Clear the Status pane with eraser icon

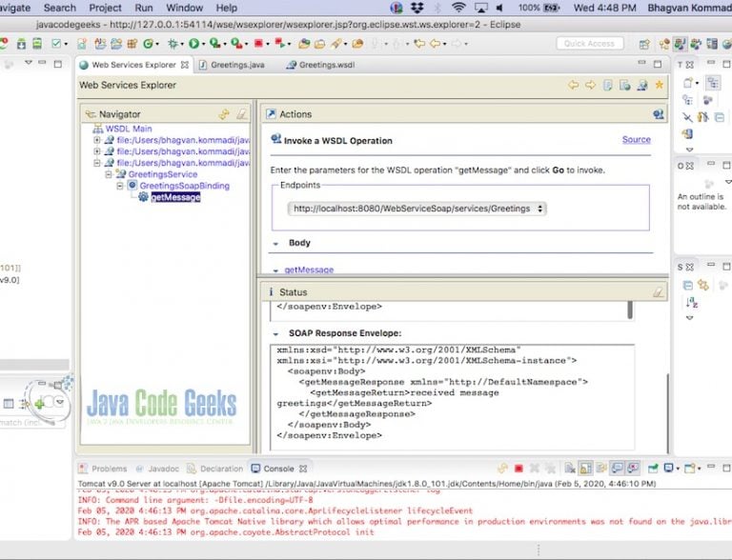click(x=658, y=292)
